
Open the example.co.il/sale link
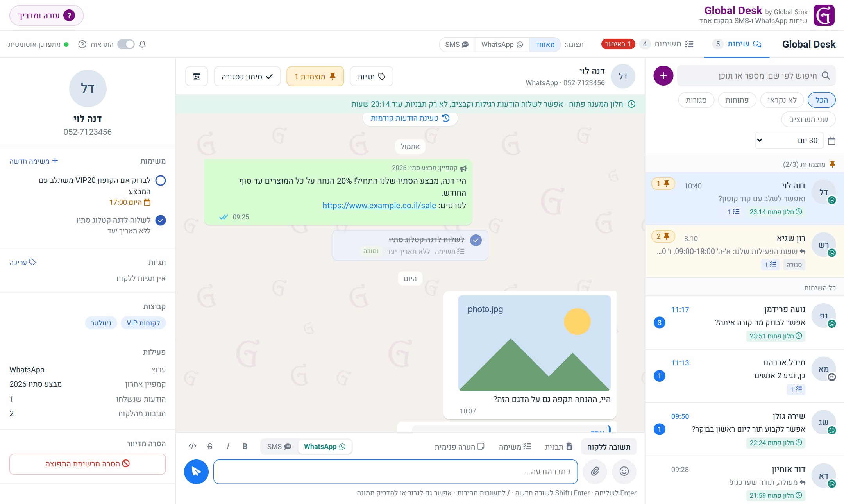(x=379, y=206)
